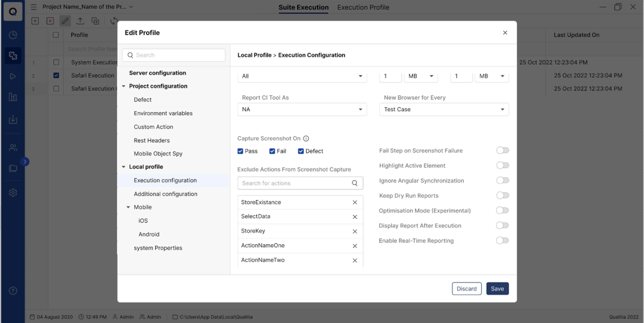Screen dimensions: 644x323
Task: Click the Discard button
Action: coord(466,289)
